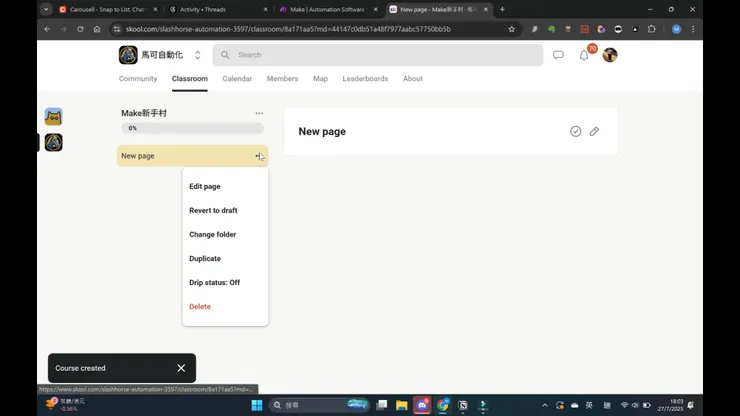The height and width of the screenshot is (416, 740).
Task: Open the Members tab
Action: coord(282,79)
